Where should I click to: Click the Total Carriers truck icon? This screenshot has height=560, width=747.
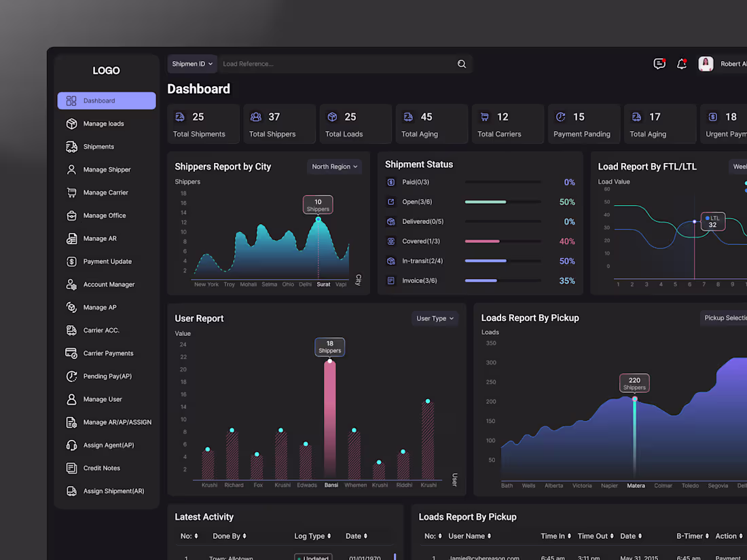click(484, 116)
